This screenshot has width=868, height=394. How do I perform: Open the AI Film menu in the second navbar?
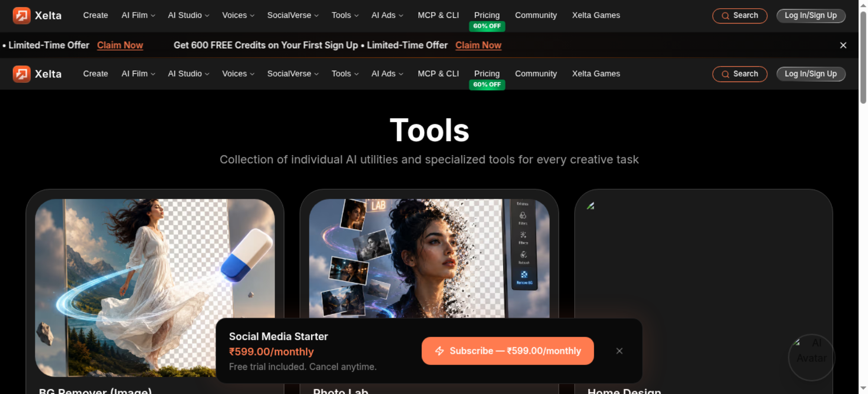point(138,74)
